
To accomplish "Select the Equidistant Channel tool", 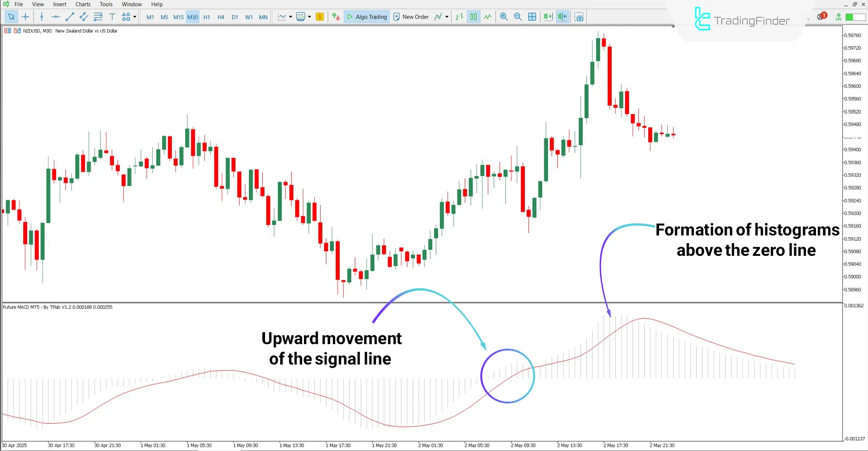I will 84,17.
